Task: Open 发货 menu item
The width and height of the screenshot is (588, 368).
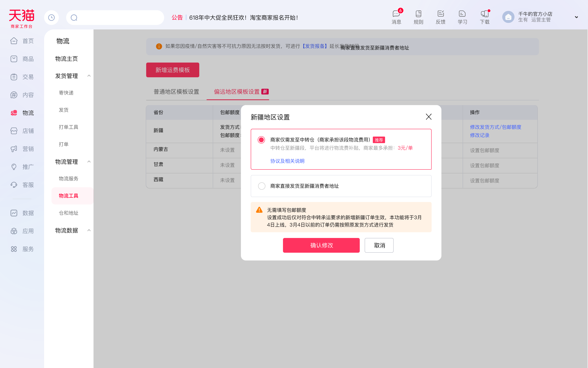Action: 64,110
